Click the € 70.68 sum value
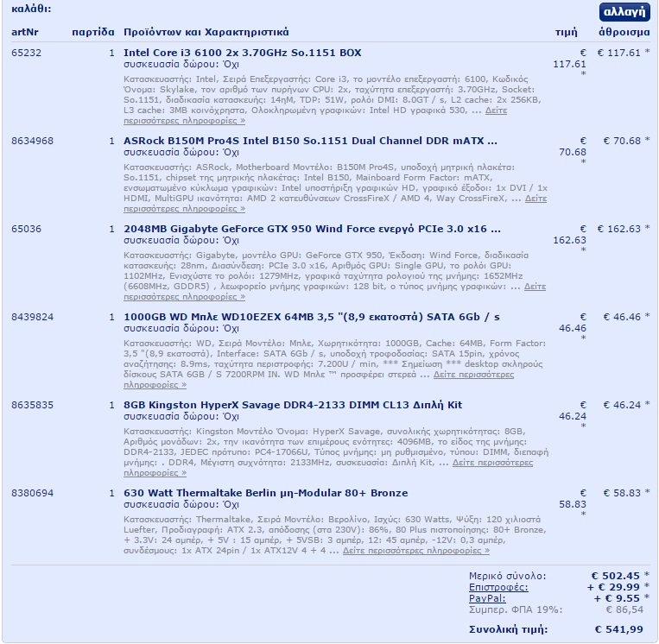 tap(622, 141)
